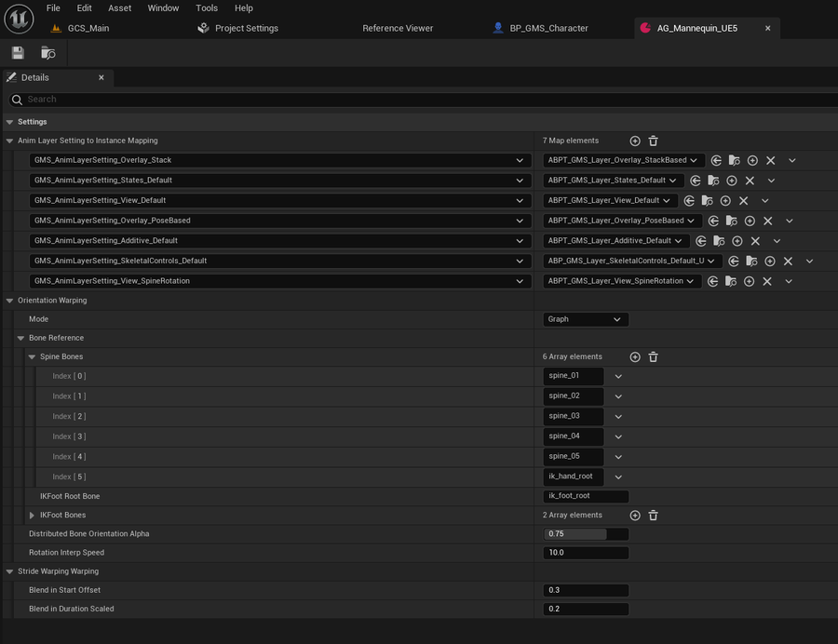
Task: Browse to States_Default asset in Content Browser
Action: click(x=713, y=181)
